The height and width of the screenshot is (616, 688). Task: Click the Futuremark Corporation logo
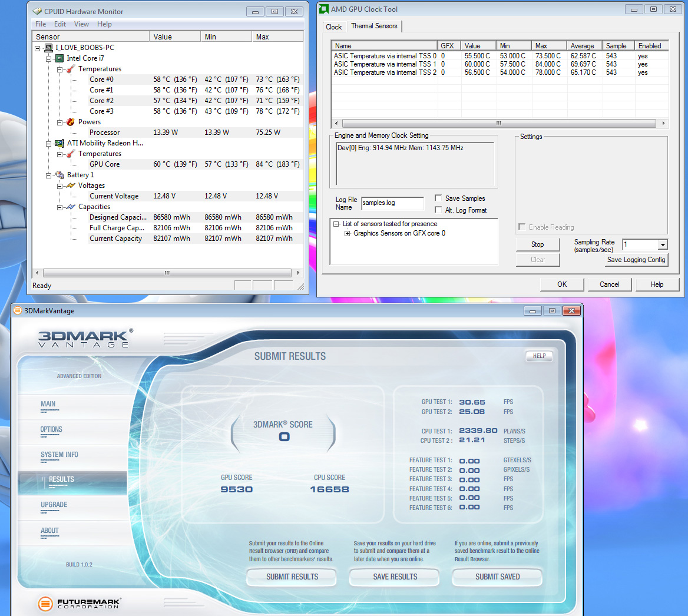tap(80, 604)
